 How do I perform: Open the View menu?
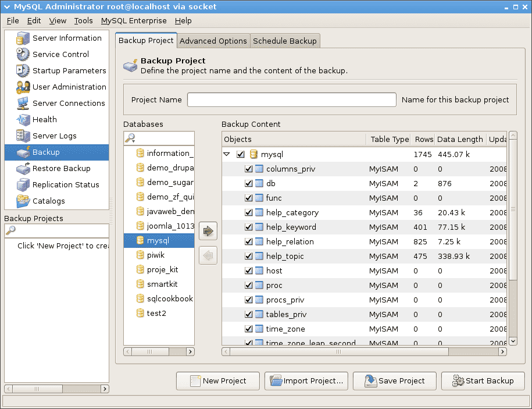click(x=58, y=21)
